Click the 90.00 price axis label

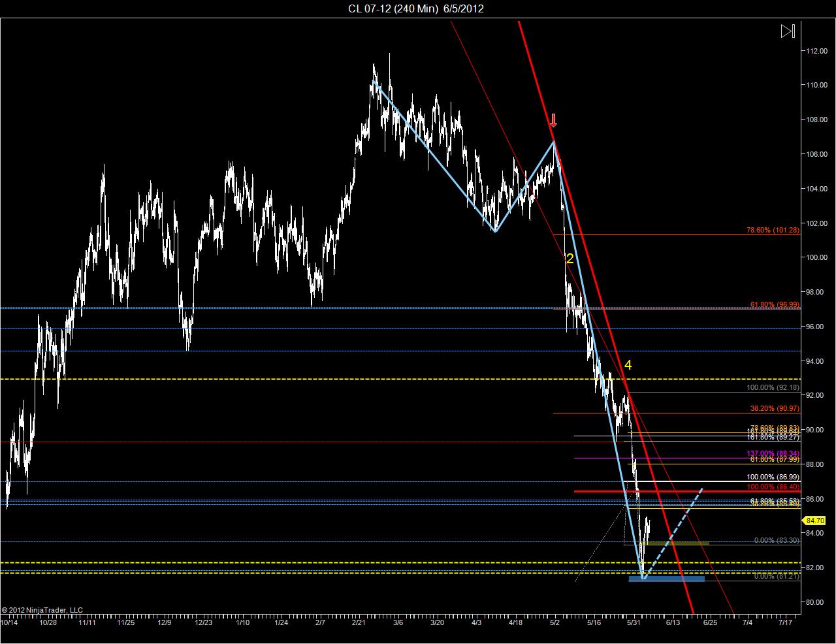click(814, 430)
